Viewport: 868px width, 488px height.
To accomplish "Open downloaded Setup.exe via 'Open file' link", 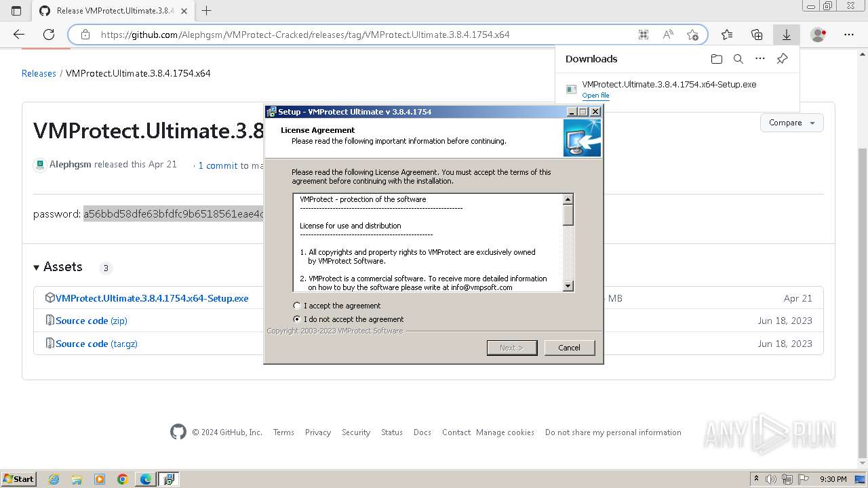I will pyautogui.click(x=595, y=96).
